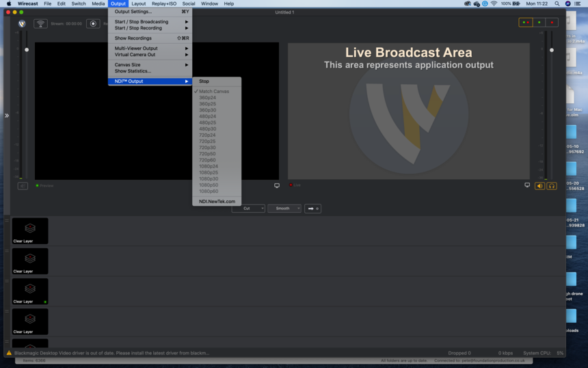
Task: Choose Output Settings... menu entry
Action: tap(150, 12)
